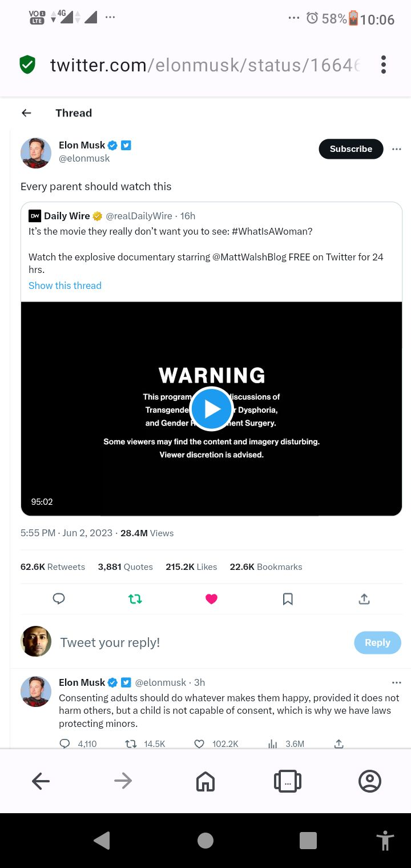The image size is (411, 868).
Task: Open options on Elon Musk's reply
Action: [397, 682]
